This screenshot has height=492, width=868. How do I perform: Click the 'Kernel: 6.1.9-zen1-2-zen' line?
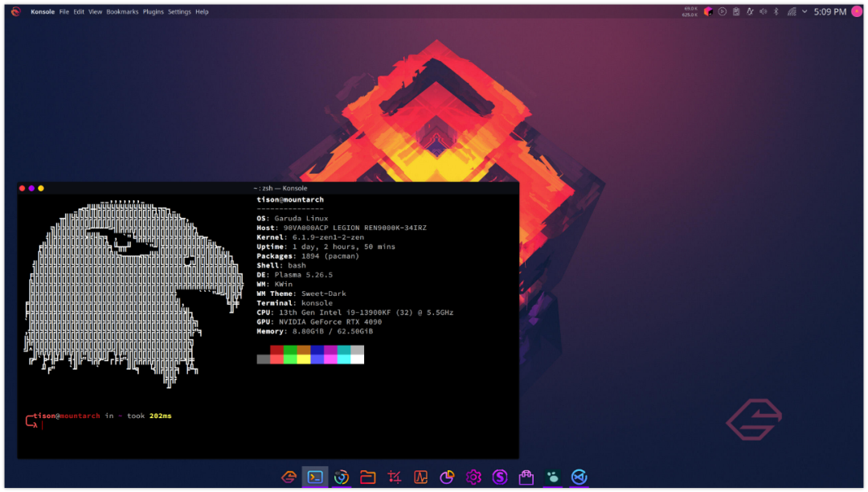click(310, 237)
